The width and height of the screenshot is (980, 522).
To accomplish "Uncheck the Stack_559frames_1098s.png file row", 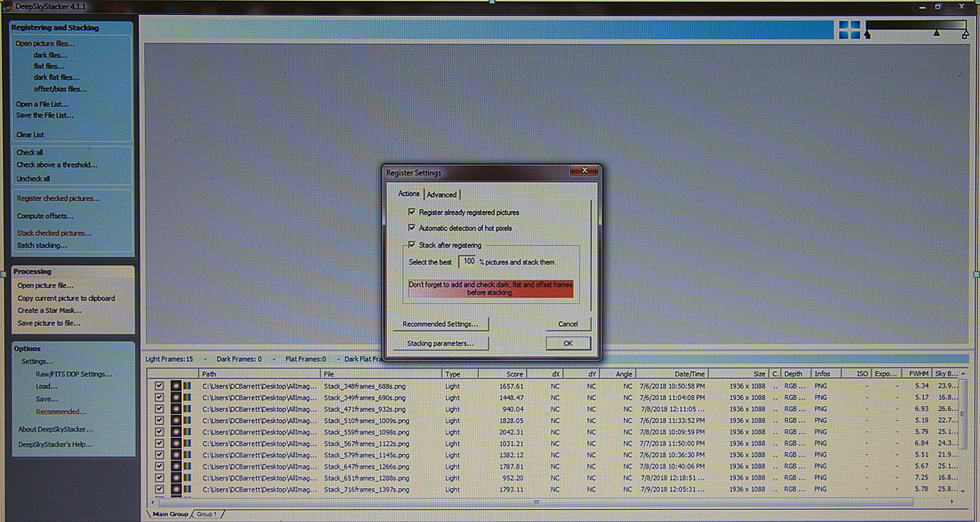I will [x=159, y=432].
